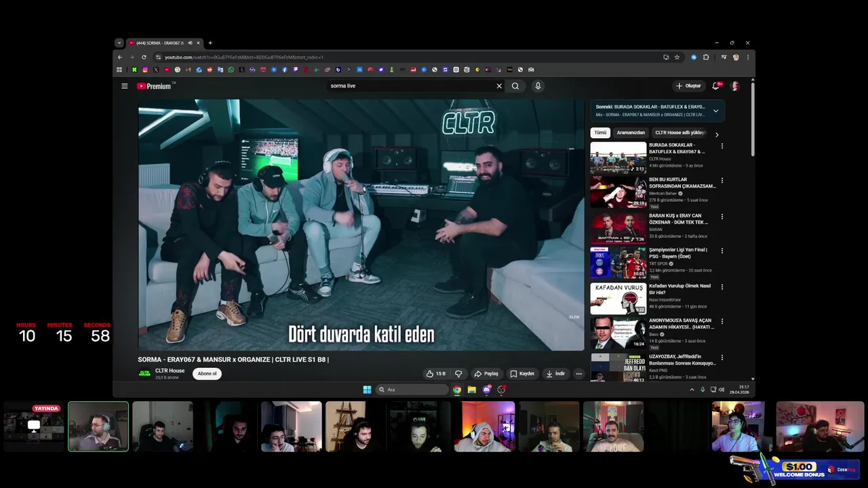This screenshot has height=488, width=868.
Task: Download video with İndir button
Action: (x=555, y=373)
